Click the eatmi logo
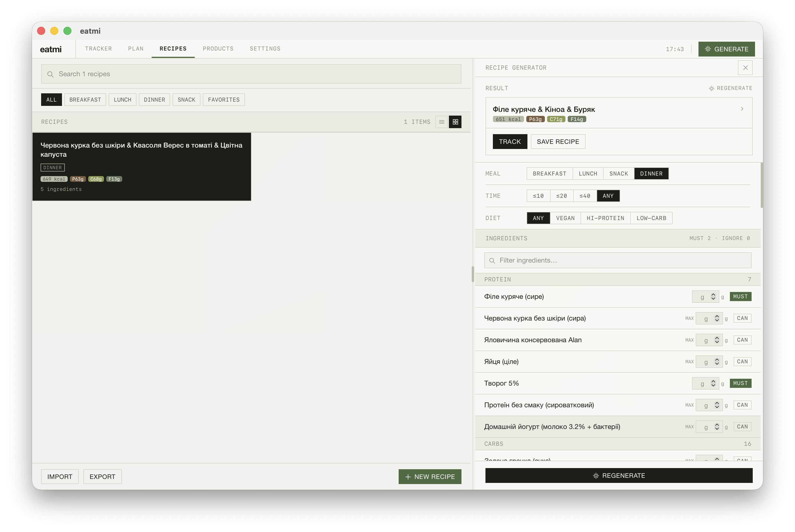The height and width of the screenshot is (532, 795). point(51,49)
